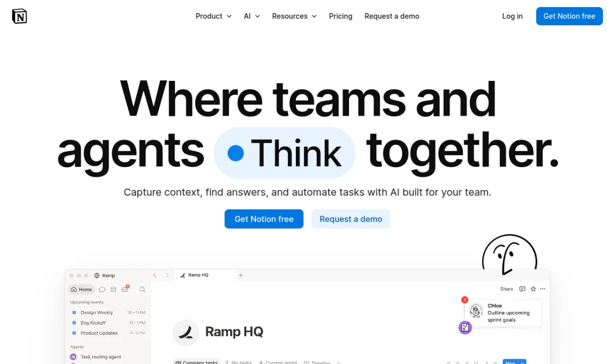Click the Agents section label
The width and height of the screenshot is (607, 364).
pos(77,347)
